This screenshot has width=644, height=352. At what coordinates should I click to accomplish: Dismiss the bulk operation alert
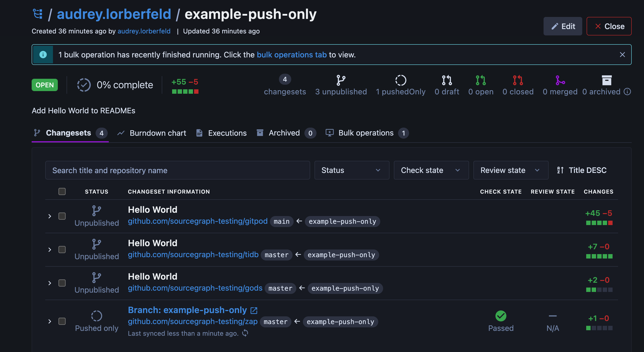coord(622,55)
